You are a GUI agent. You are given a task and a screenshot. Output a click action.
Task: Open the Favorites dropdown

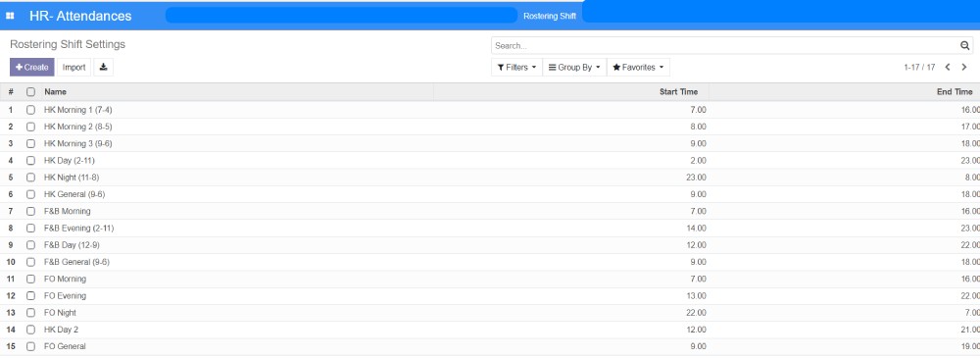pyautogui.click(x=638, y=67)
